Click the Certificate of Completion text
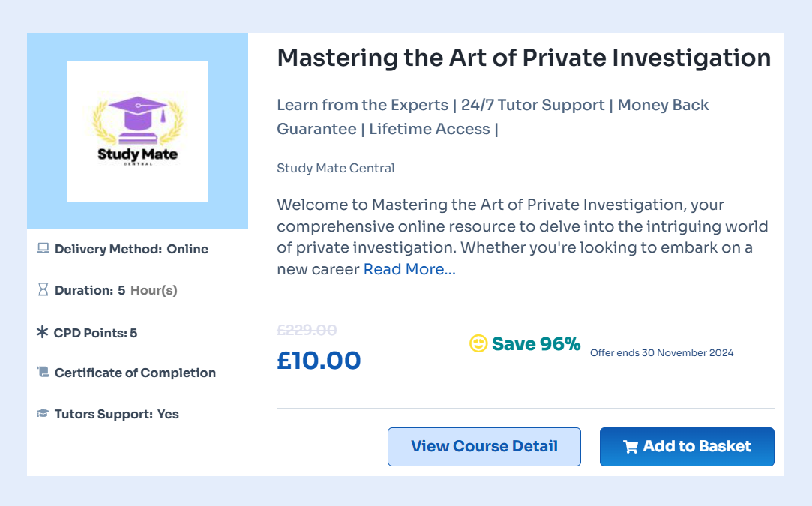 pyautogui.click(x=135, y=373)
